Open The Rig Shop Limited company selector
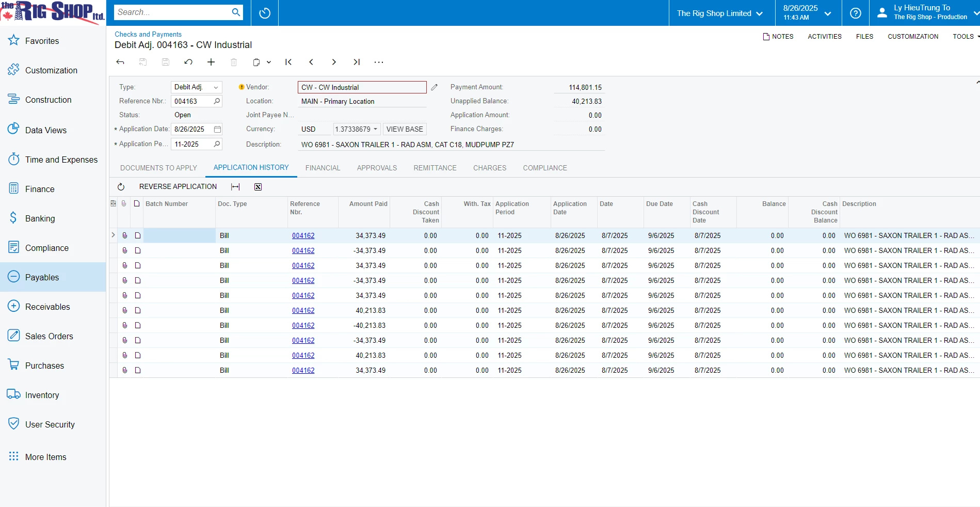This screenshot has width=980, height=507. coord(720,13)
